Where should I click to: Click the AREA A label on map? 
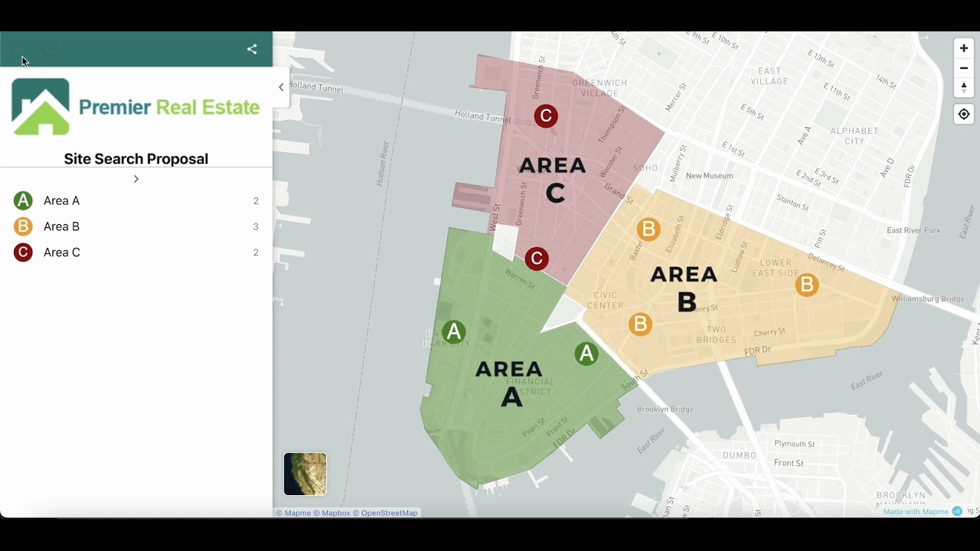(x=510, y=384)
